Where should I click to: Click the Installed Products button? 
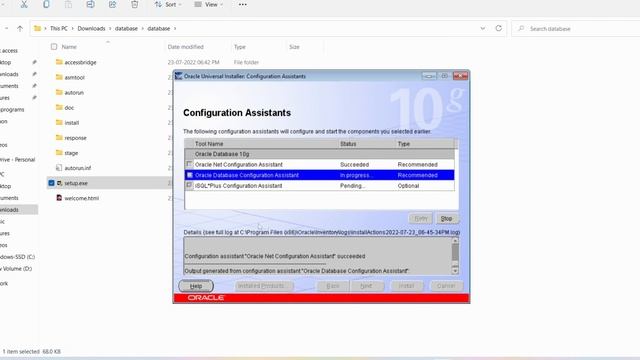pos(264,286)
